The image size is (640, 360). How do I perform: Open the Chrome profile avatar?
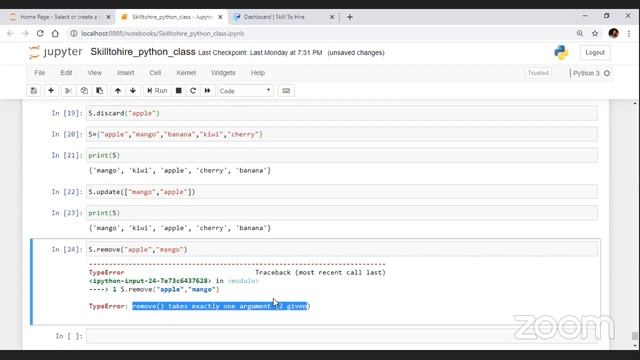(x=613, y=33)
